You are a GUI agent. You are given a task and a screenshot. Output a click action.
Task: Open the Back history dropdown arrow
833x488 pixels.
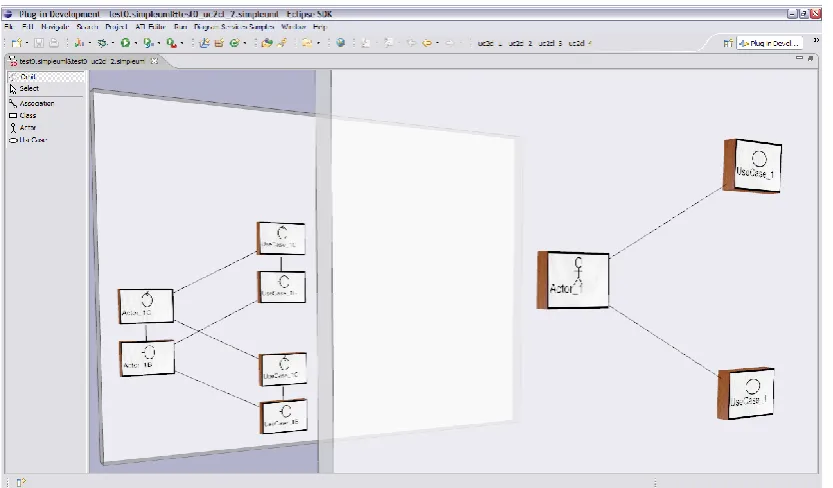[437, 44]
